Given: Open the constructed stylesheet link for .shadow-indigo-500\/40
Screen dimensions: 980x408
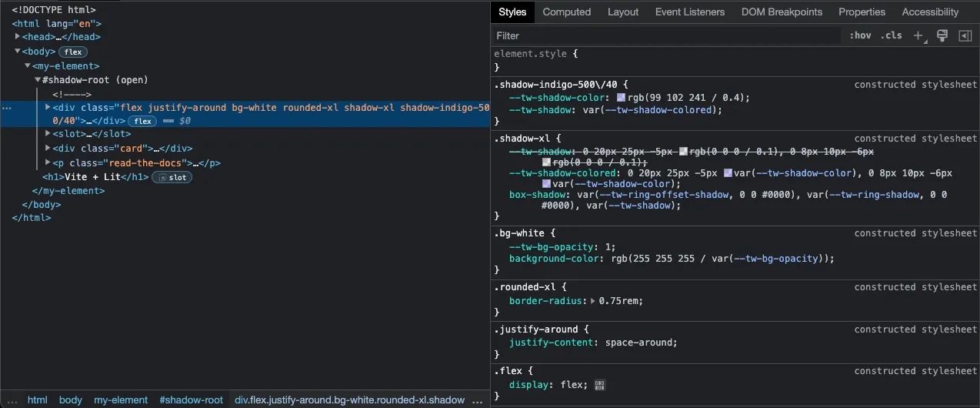Looking at the screenshot, I should (915, 85).
